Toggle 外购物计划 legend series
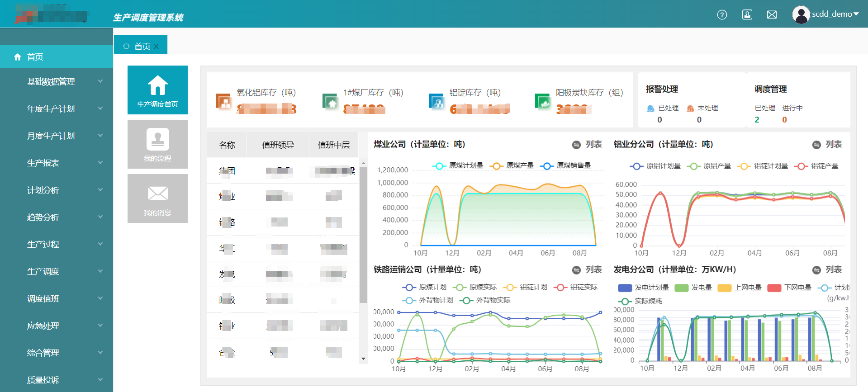The height and width of the screenshot is (392, 868). point(427,300)
